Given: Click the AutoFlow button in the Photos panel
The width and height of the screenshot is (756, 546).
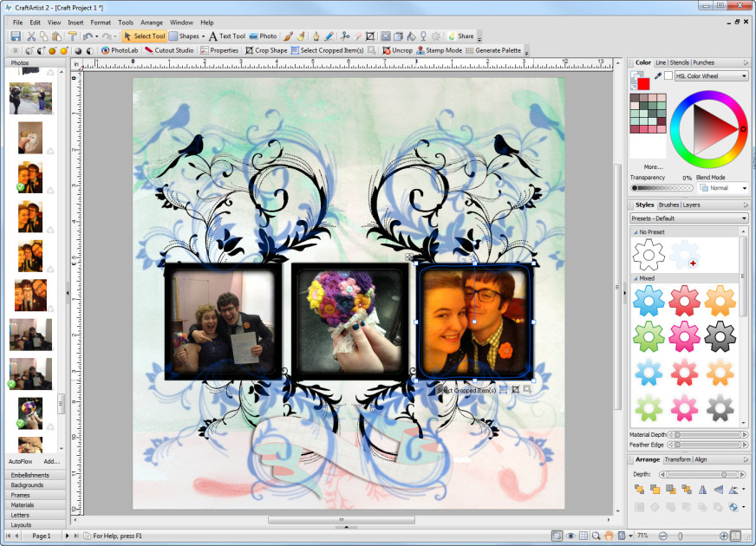Looking at the screenshot, I should (21, 461).
